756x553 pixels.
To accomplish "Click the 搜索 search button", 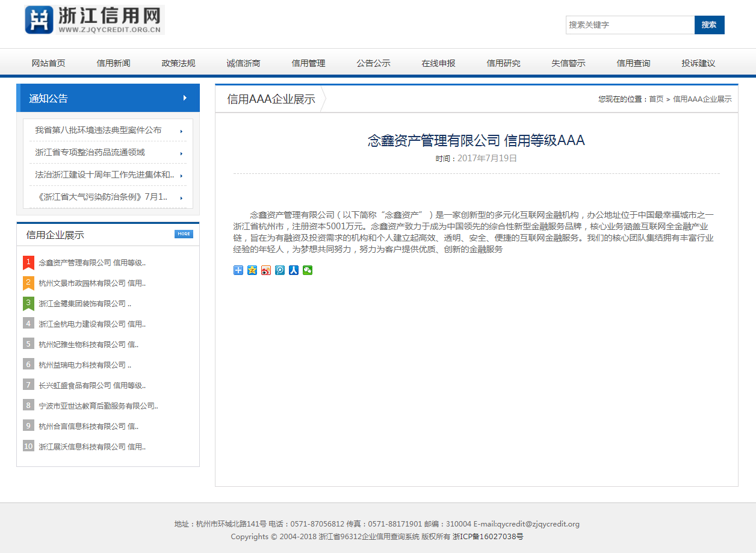I will [x=710, y=25].
